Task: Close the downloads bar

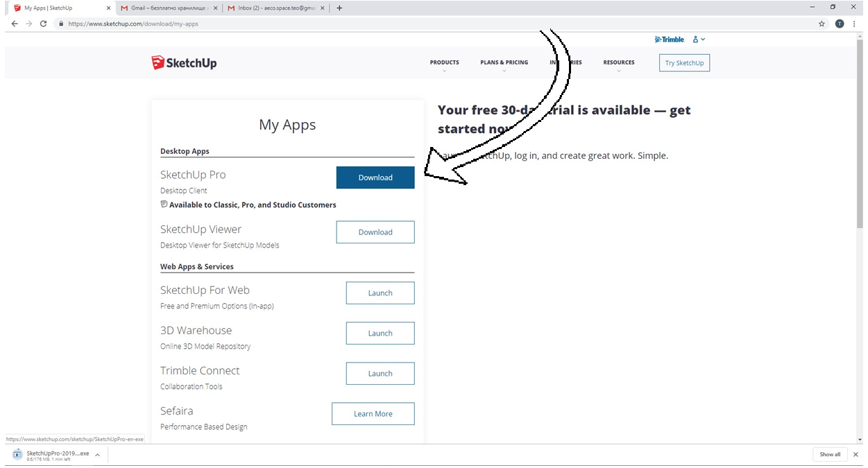Action: coord(856,455)
